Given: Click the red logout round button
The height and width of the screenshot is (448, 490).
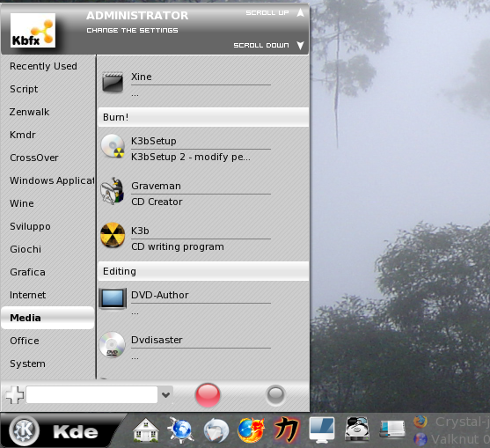Looking at the screenshot, I should click(x=208, y=395).
